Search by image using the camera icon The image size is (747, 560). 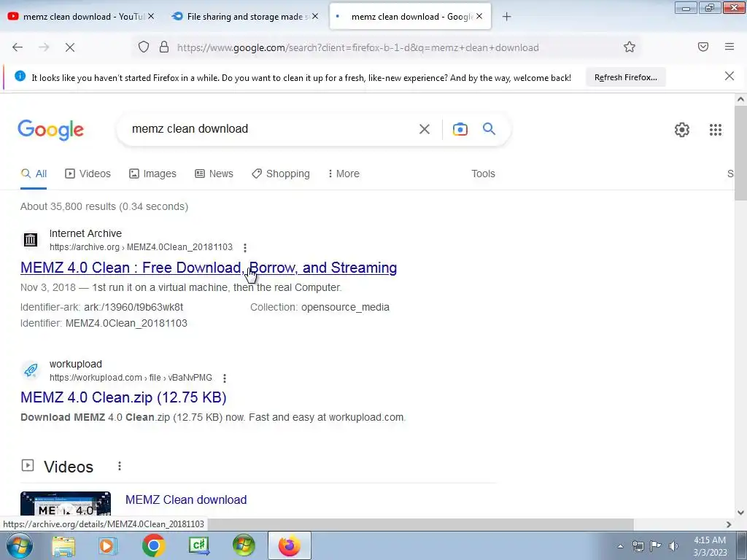tap(460, 129)
